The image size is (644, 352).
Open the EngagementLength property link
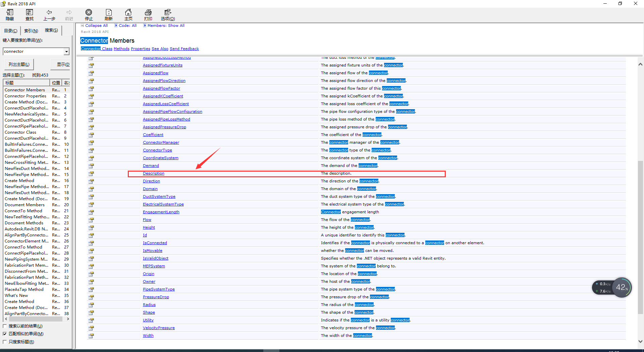(x=161, y=212)
